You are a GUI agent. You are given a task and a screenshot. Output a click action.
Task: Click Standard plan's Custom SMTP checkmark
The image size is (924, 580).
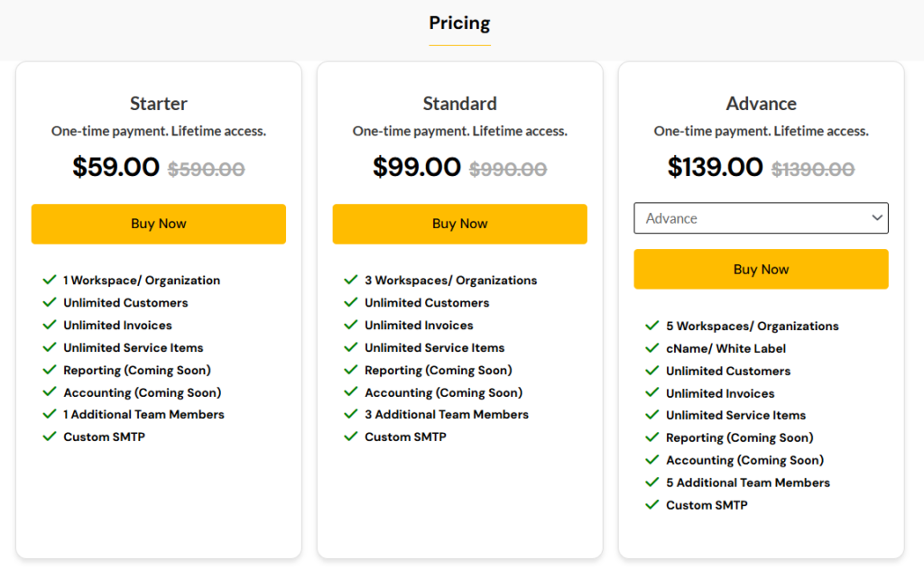tap(351, 437)
